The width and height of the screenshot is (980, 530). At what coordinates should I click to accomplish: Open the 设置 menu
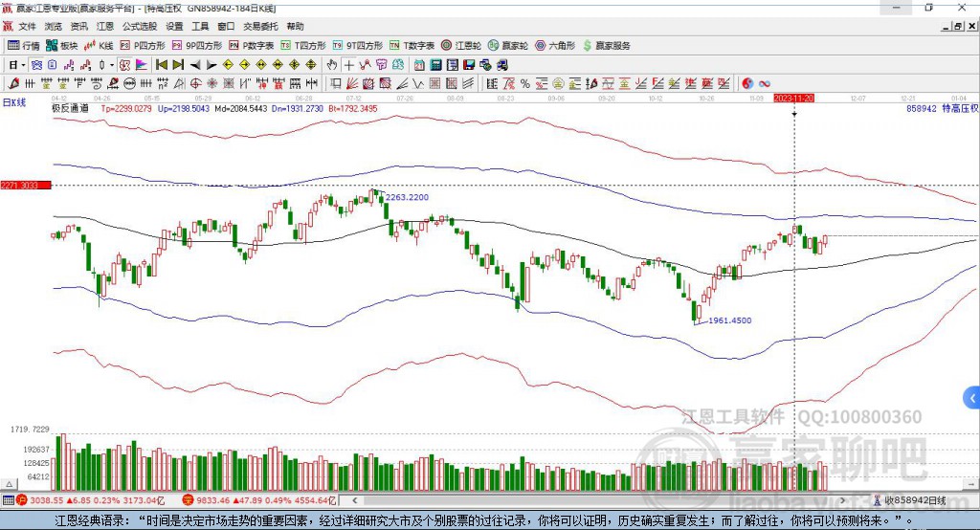[174, 26]
